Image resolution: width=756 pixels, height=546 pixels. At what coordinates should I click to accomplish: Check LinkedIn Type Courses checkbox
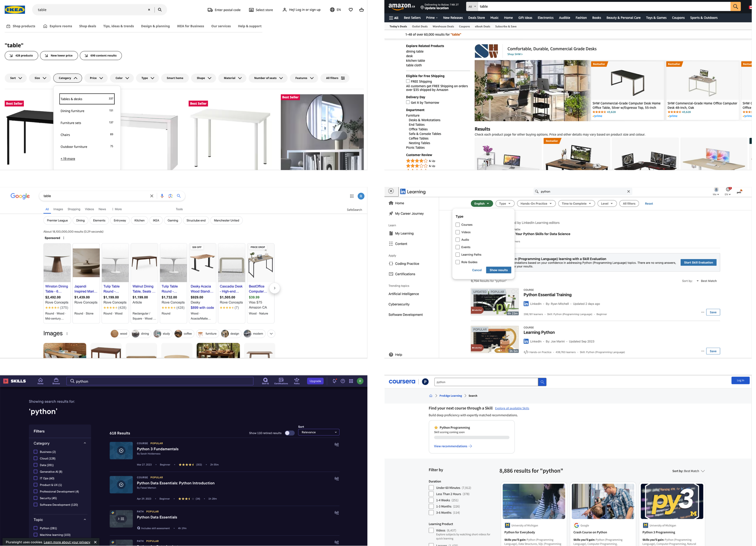[458, 225]
